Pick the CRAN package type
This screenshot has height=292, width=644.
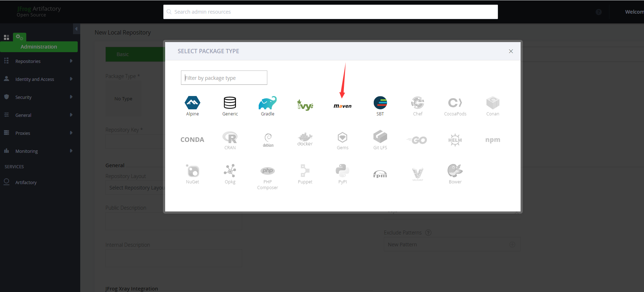pos(230,140)
